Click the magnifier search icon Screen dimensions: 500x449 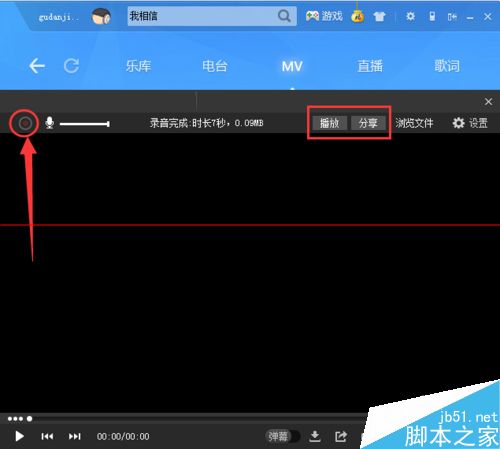tap(284, 16)
